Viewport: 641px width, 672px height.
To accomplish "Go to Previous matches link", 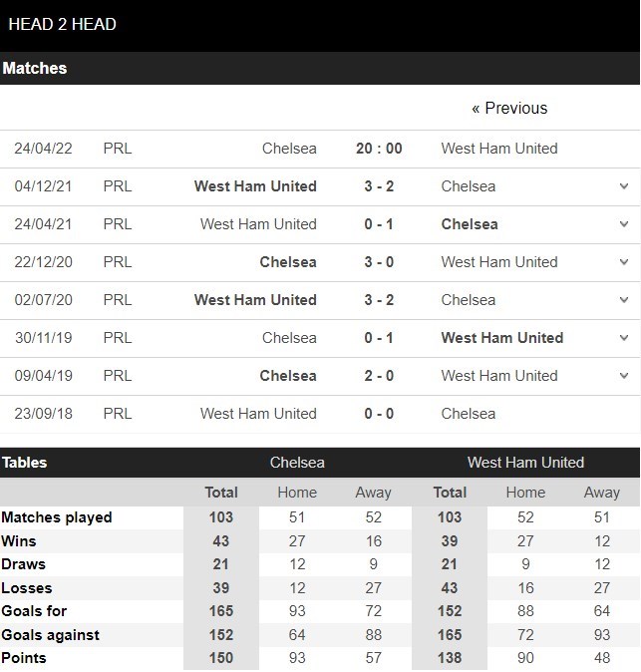I will pos(509,108).
